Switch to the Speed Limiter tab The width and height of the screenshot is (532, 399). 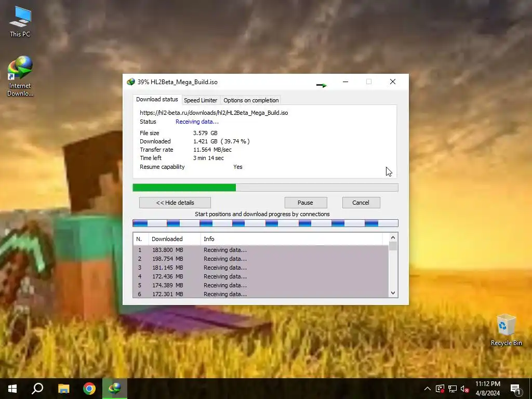[x=201, y=100]
